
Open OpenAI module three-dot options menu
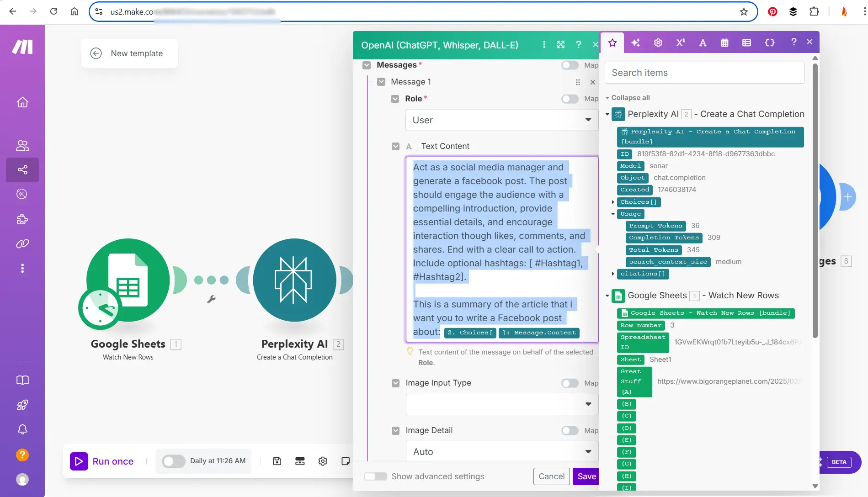(x=544, y=44)
